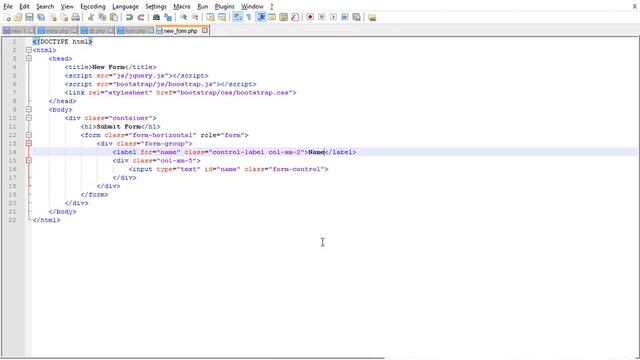Close the index.php tab
Screen dimensions: 640x360
pyautogui.click(x=73, y=31)
